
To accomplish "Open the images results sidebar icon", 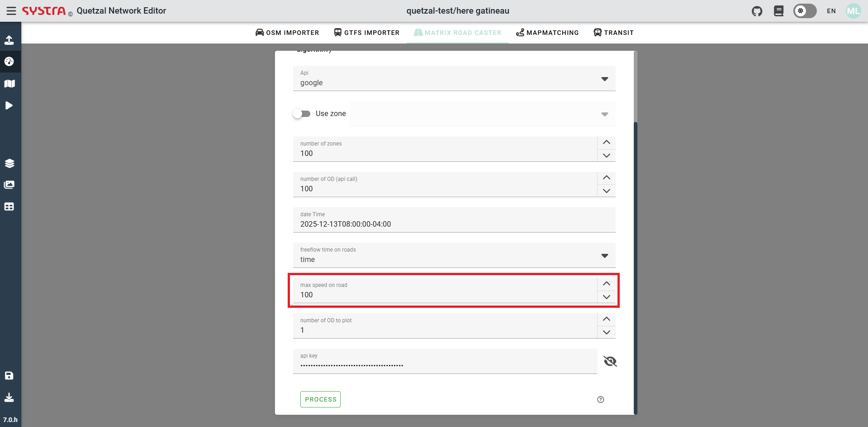I will click(9, 185).
